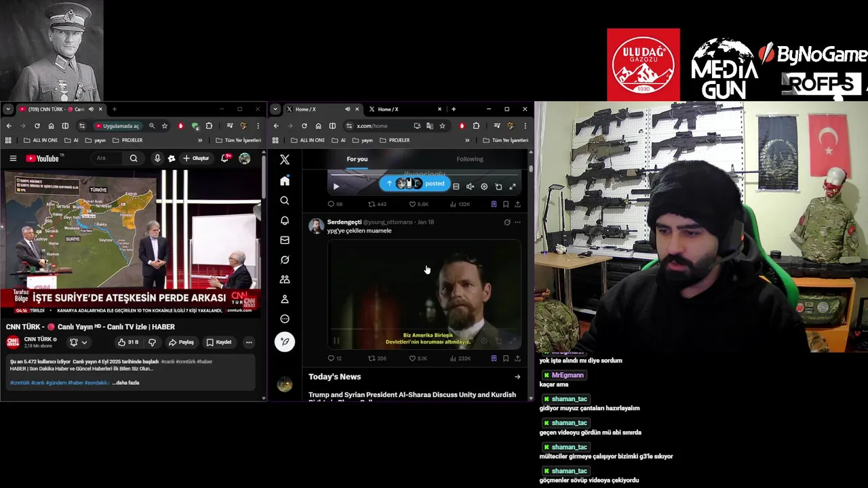This screenshot has height=488, width=868.
Task: Open tab search dropdown in YouTube window
Action: click(x=7, y=109)
